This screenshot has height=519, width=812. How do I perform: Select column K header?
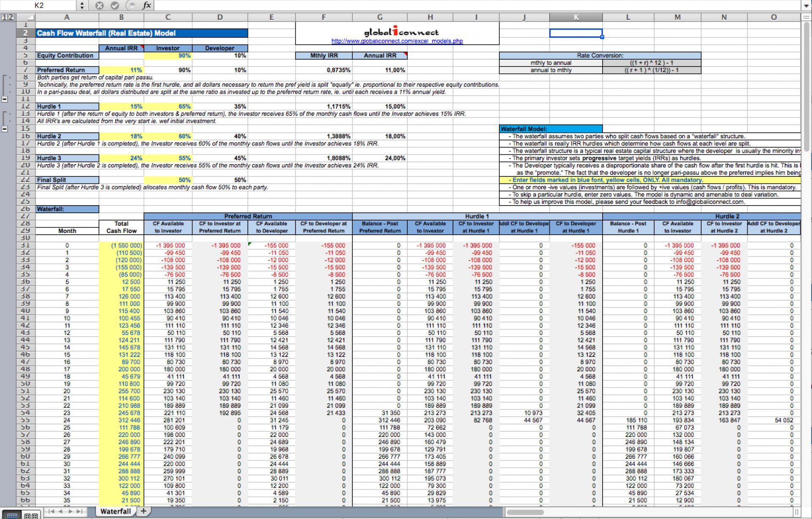[x=576, y=17]
